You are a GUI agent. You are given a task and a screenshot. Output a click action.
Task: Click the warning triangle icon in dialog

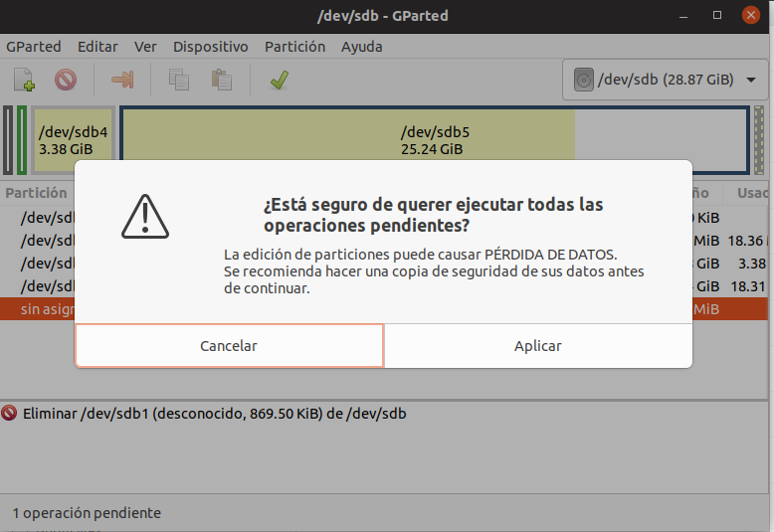click(145, 217)
